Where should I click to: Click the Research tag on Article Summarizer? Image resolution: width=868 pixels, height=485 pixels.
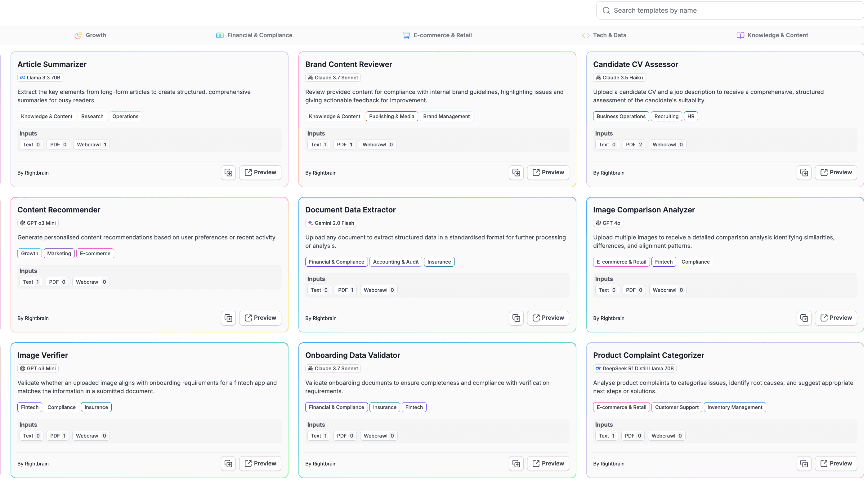92,117
